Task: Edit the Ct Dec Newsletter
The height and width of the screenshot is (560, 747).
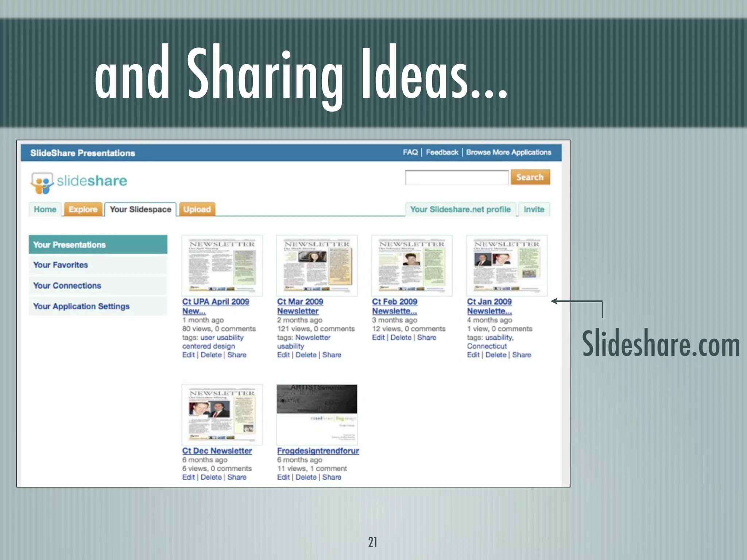Action: click(189, 477)
